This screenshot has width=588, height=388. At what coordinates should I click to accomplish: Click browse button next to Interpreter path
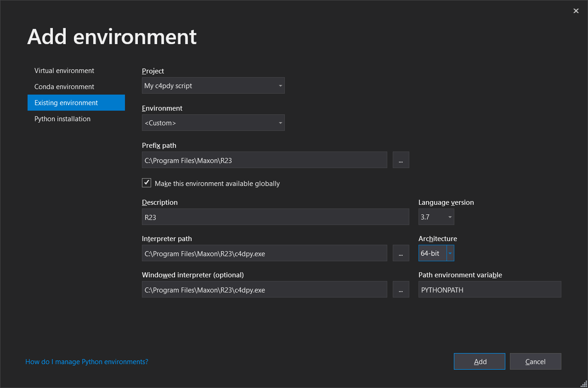click(x=401, y=253)
